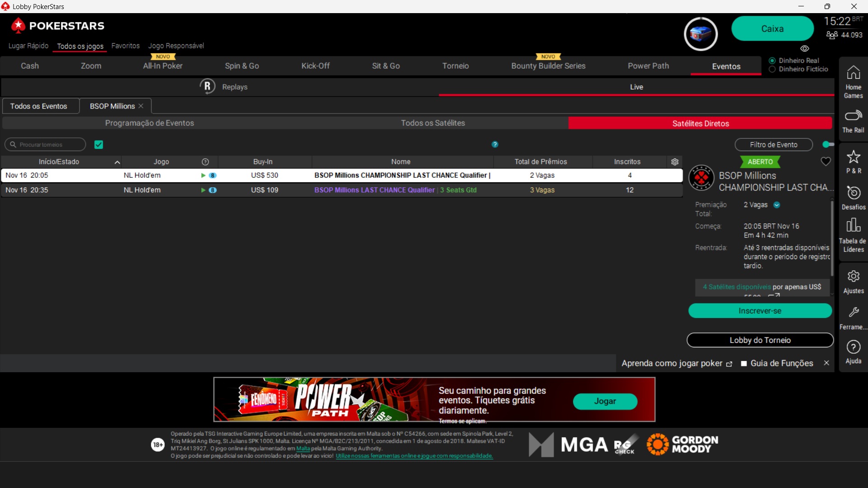The width and height of the screenshot is (868, 488).
Task: Click the green play arrow in 20:05 row
Action: [x=203, y=175]
